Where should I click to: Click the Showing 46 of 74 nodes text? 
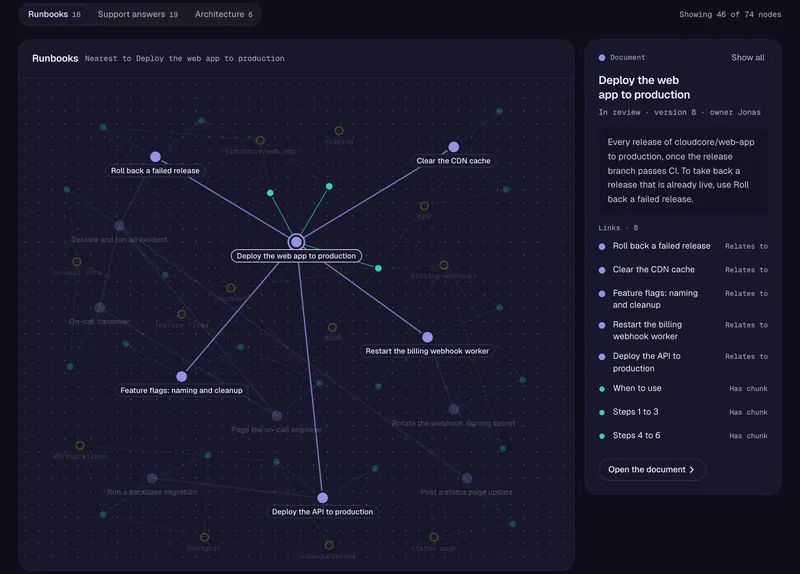coord(730,14)
